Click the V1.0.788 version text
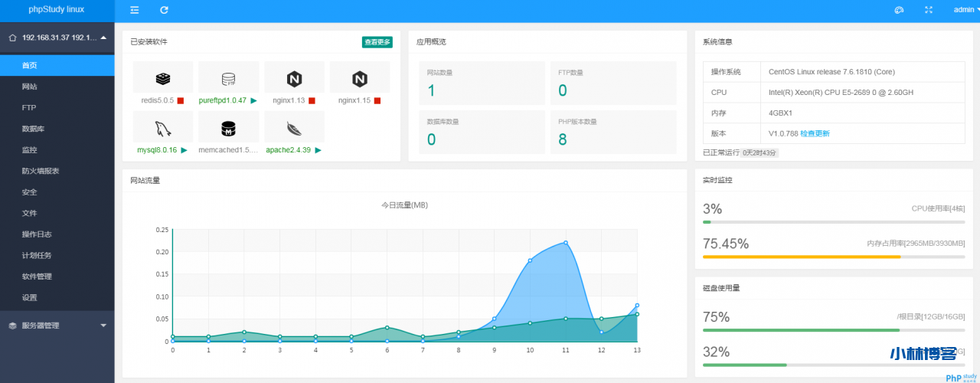The width and height of the screenshot is (980, 383). [783, 133]
